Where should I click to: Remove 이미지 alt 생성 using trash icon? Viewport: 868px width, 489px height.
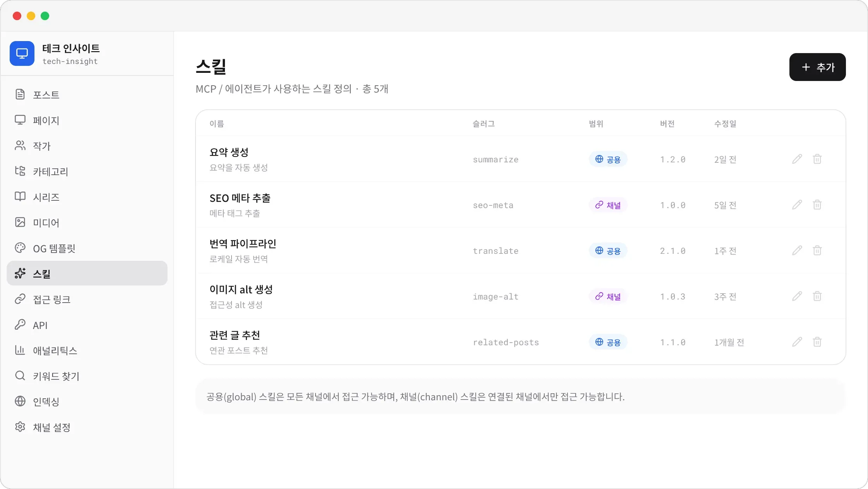pyautogui.click(x=817, y=296)
